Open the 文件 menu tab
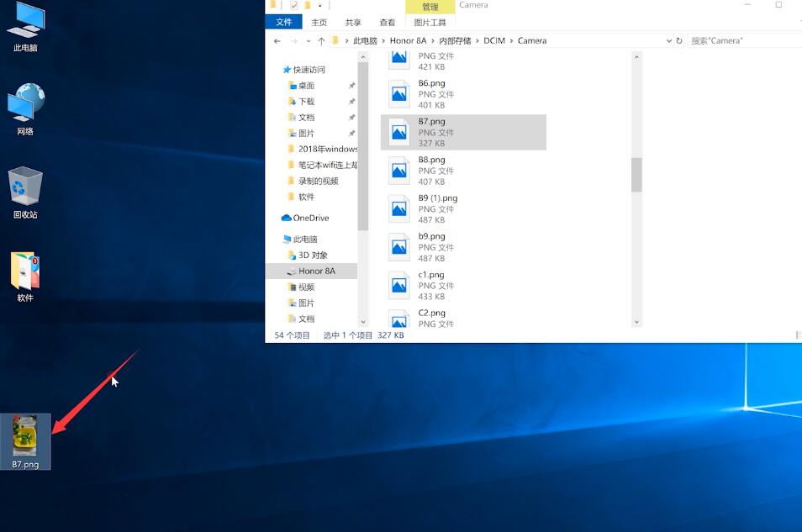The image size is (802, 532). pyautogui.click(x=283, y=22)
